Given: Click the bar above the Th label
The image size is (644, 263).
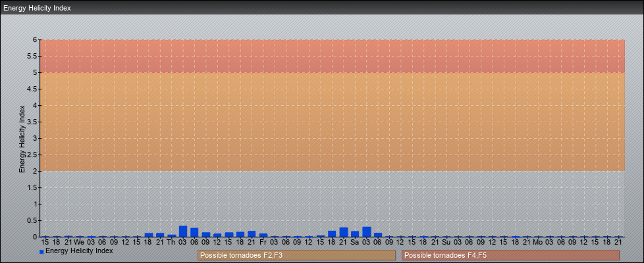Looking at the screenshot, I should click(x=172, y=235).
